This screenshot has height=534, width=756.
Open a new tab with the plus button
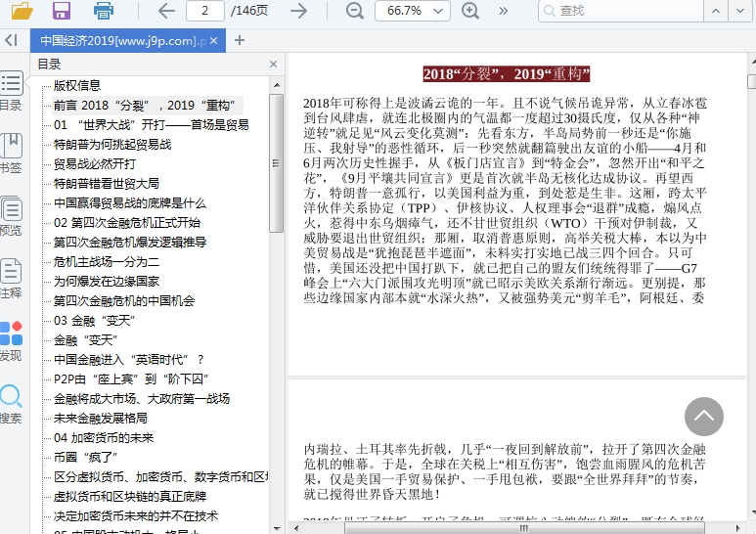pyautogui.click(x=240, y=40)
